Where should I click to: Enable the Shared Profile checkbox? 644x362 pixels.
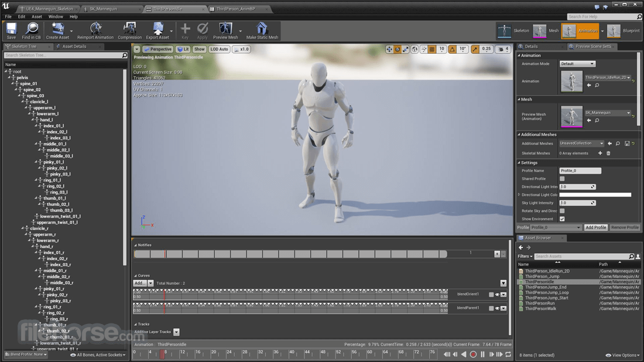click(562, 179)
